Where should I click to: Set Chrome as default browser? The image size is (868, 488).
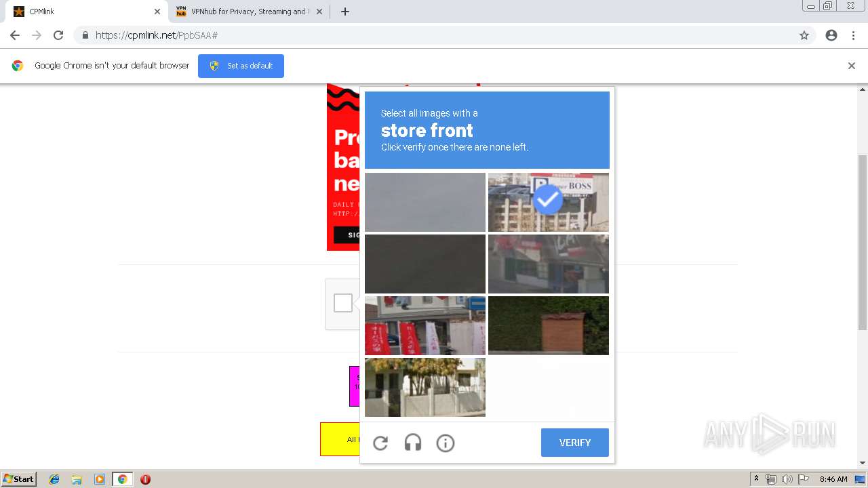coord(241,66)
